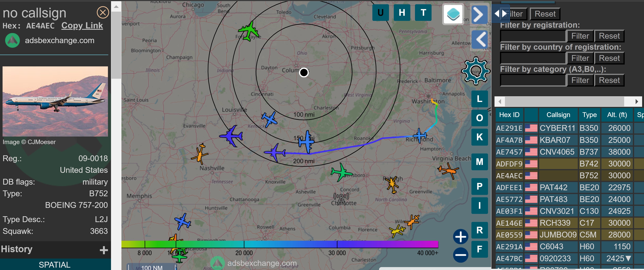
Task: Toggle the T map button
Action: click(423, 12)
